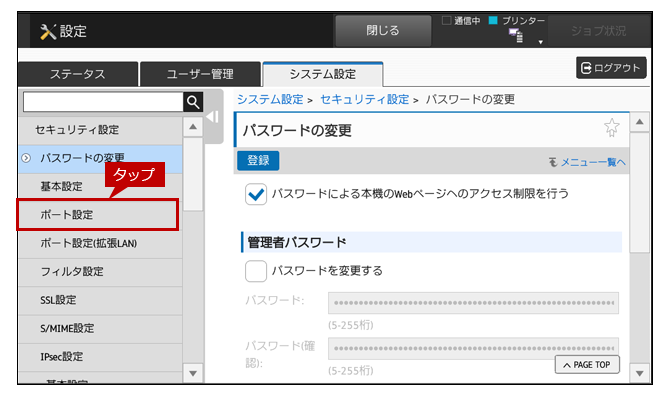Screen dimensions: 670x396
Task: Select パスワードの変更 in sidebar
Action: tap(100, 158)
